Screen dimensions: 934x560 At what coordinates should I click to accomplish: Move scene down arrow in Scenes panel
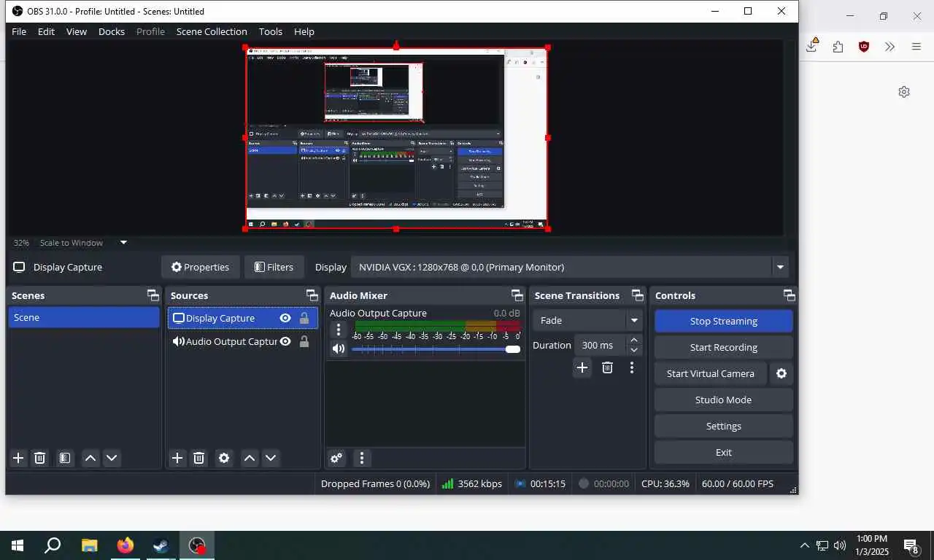tap(112, 458)
